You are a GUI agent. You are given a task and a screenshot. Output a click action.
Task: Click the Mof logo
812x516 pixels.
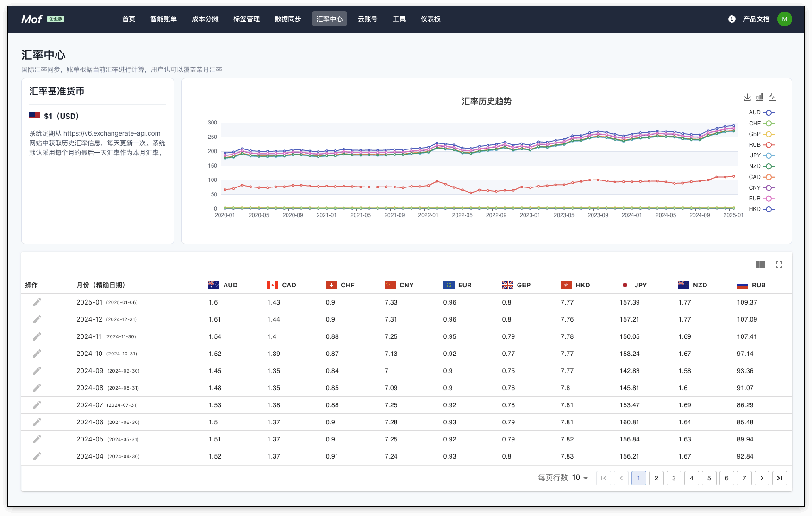click(x=32, y=19)
